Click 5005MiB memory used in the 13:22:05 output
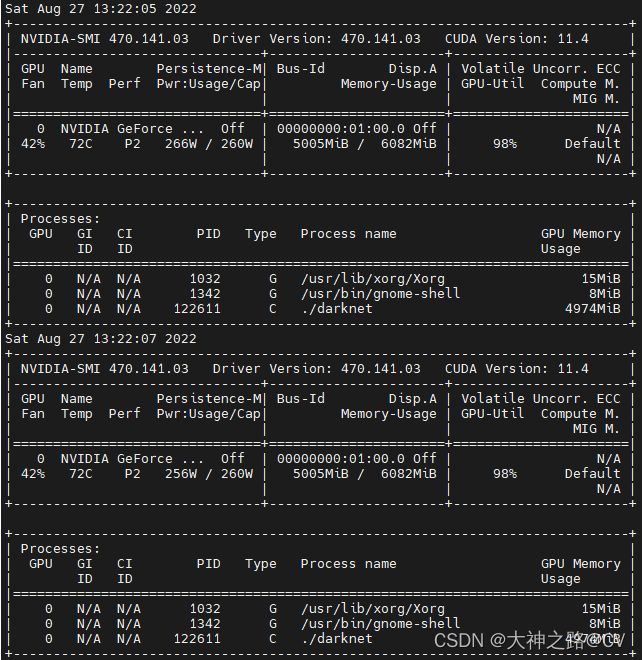This screenshot has height=660, width=642. click(x=321, y=144)
